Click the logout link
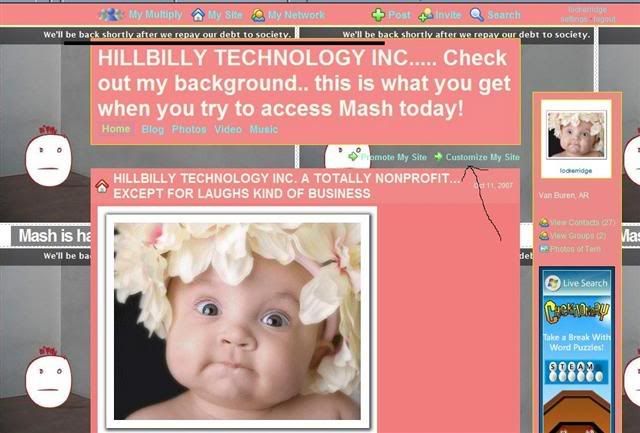 click(605, 19)
